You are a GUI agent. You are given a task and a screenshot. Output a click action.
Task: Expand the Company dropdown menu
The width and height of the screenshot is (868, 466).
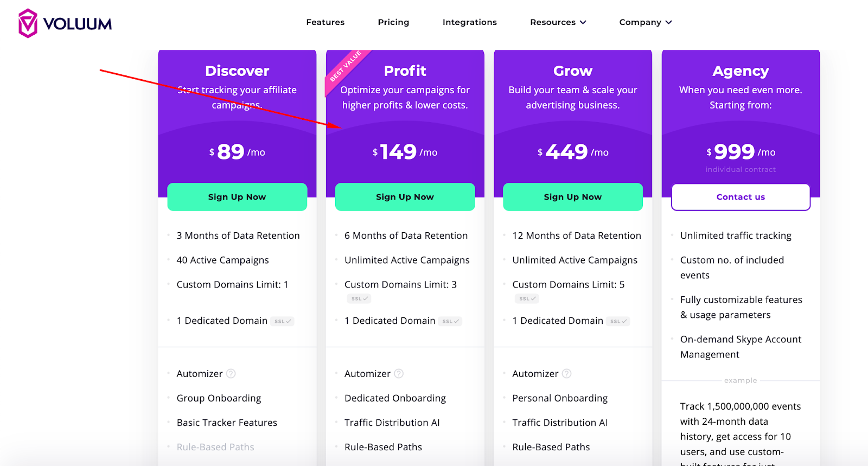point(646,22)
